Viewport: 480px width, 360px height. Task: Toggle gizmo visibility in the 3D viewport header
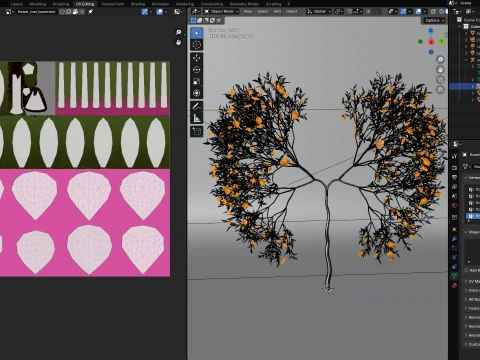tap(403, 12)
